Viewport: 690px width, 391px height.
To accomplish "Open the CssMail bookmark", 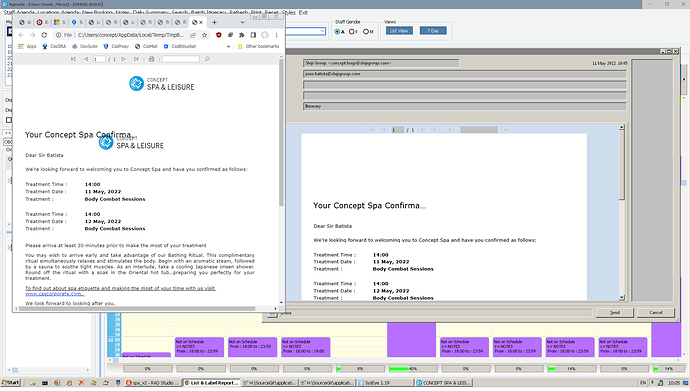I will point(146,46).
